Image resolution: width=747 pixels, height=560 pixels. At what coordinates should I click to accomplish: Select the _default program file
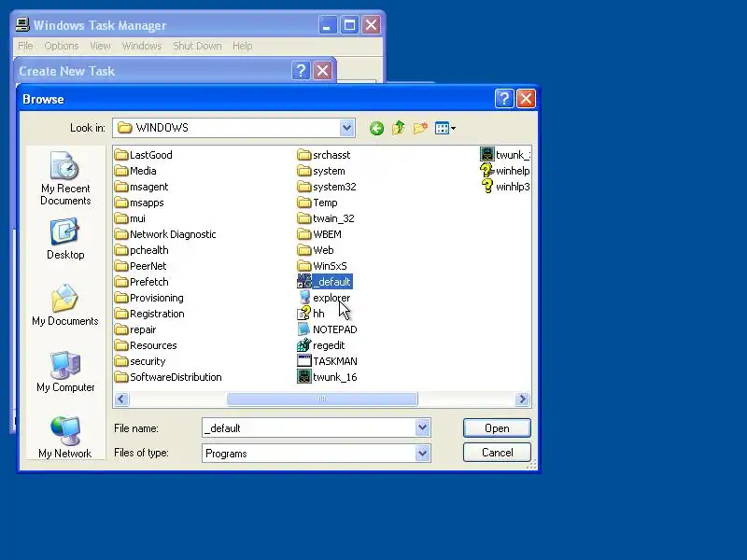click(324, 282)
